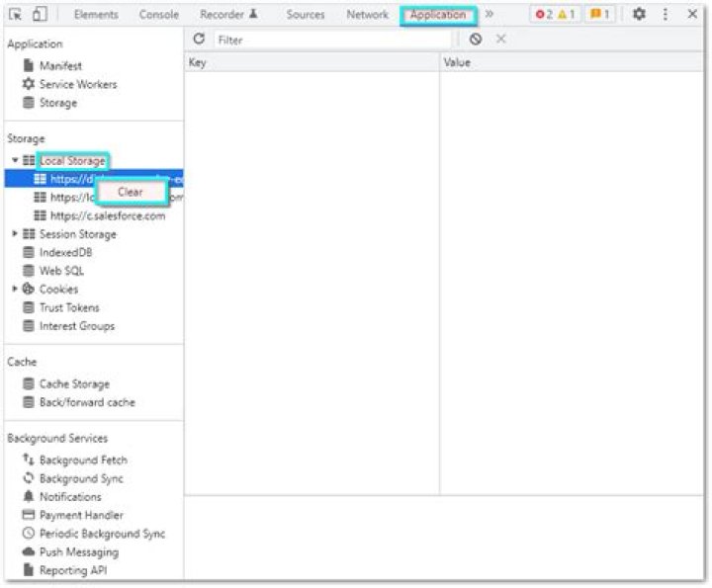Open Service Workers section
Screen dimensions: 712x588
78,84
